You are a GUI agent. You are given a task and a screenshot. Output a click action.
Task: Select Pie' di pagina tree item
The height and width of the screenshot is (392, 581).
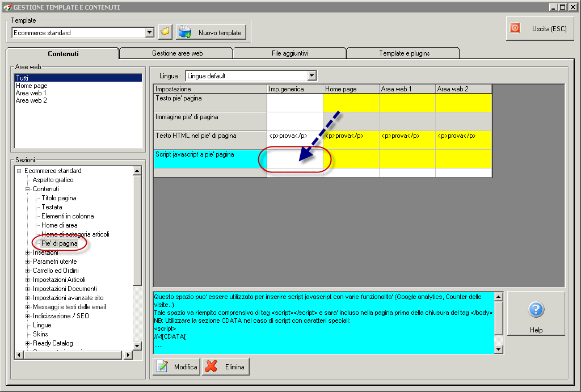(x=59, y=243)
